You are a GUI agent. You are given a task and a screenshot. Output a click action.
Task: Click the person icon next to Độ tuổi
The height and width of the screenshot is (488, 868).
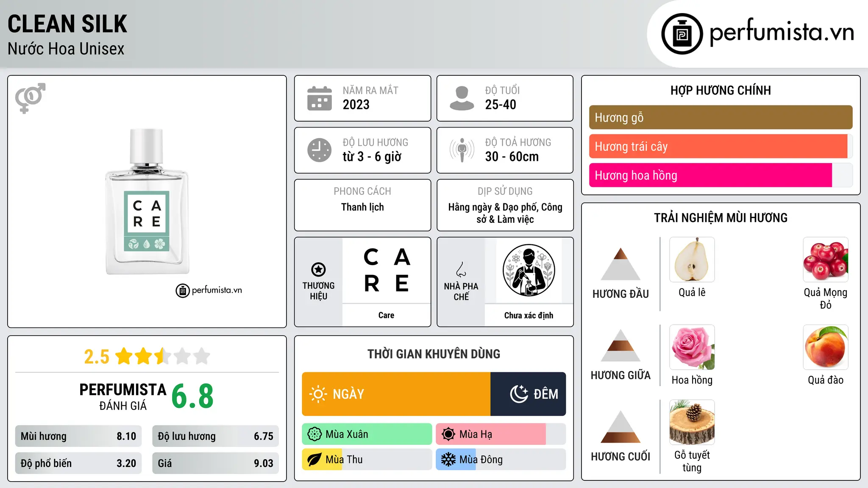[x=462, y=98]
